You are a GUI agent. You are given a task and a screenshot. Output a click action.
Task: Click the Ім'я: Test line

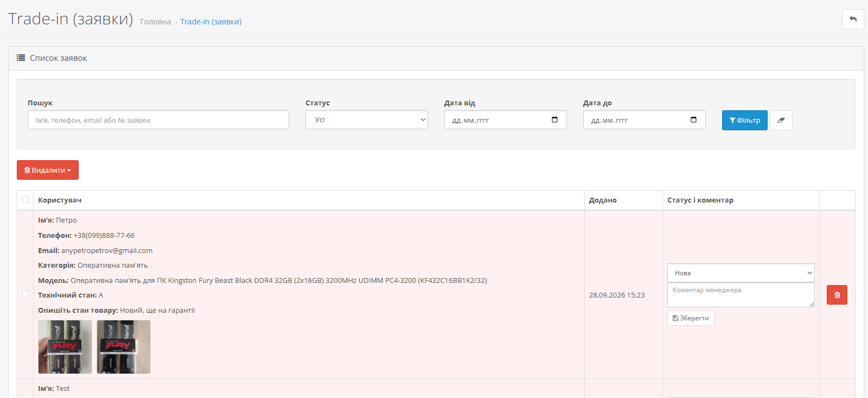pos(54,388)
